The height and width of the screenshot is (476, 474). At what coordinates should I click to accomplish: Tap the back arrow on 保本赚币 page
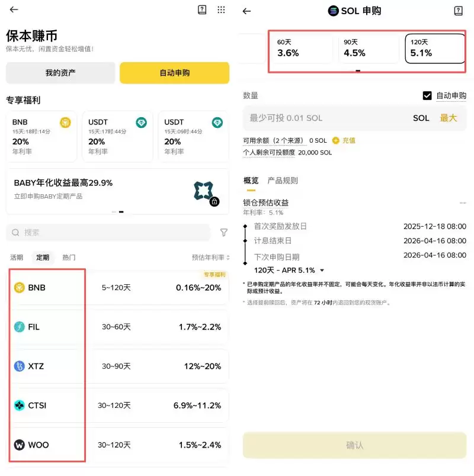tap(14, 9)
